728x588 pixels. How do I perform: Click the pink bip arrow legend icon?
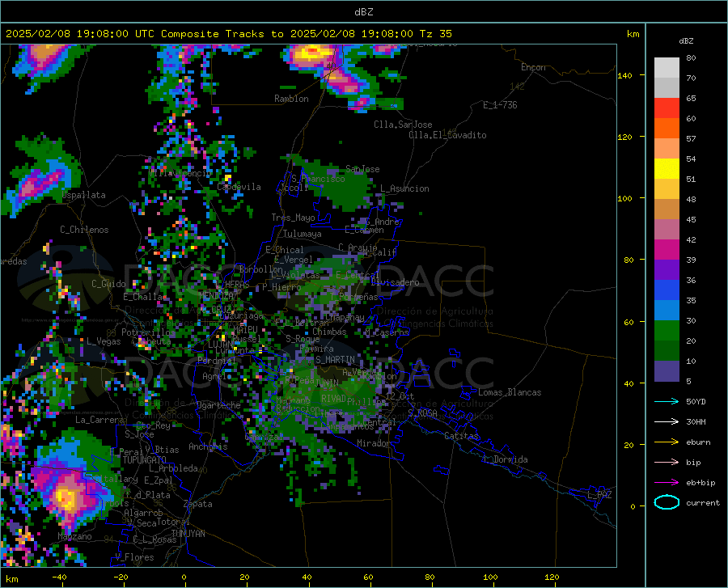(x=667, y=463)
